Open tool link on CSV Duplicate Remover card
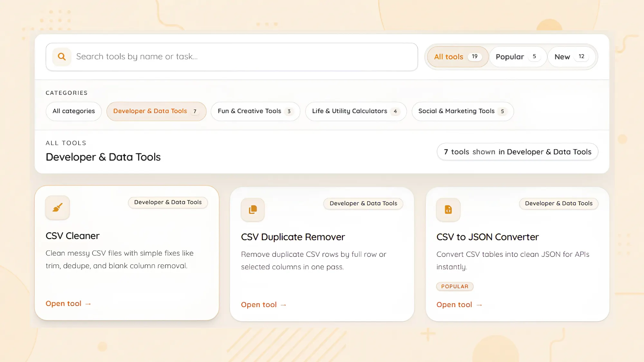Image resolution: width=644 pixels, height=362 pixels. (264, 305)
